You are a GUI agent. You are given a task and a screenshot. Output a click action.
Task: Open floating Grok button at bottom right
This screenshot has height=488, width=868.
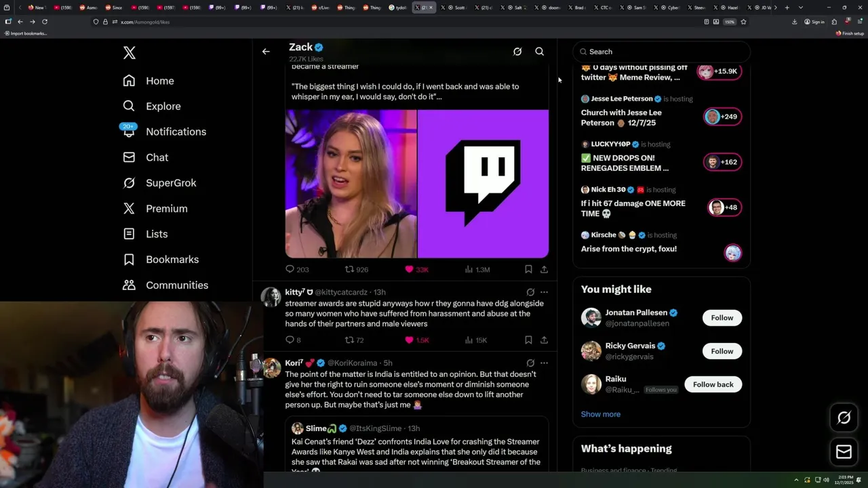[844, 418]
